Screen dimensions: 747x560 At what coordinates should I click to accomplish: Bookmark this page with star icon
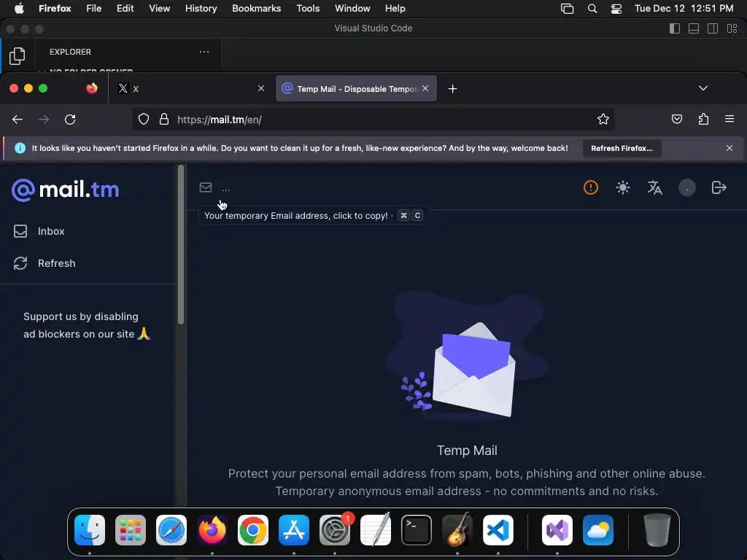tap(603, 119)
